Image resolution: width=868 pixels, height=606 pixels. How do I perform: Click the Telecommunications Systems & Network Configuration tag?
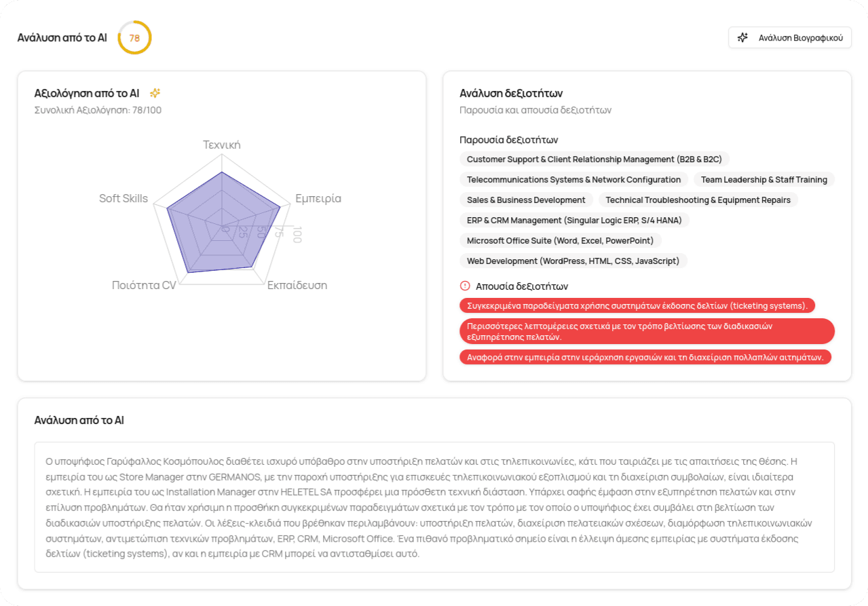(x=573, y=180)
